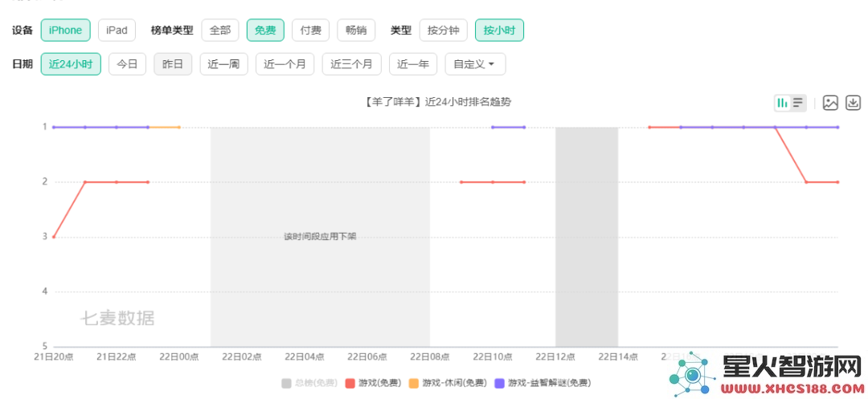Select 近三个月 date range

351,64
